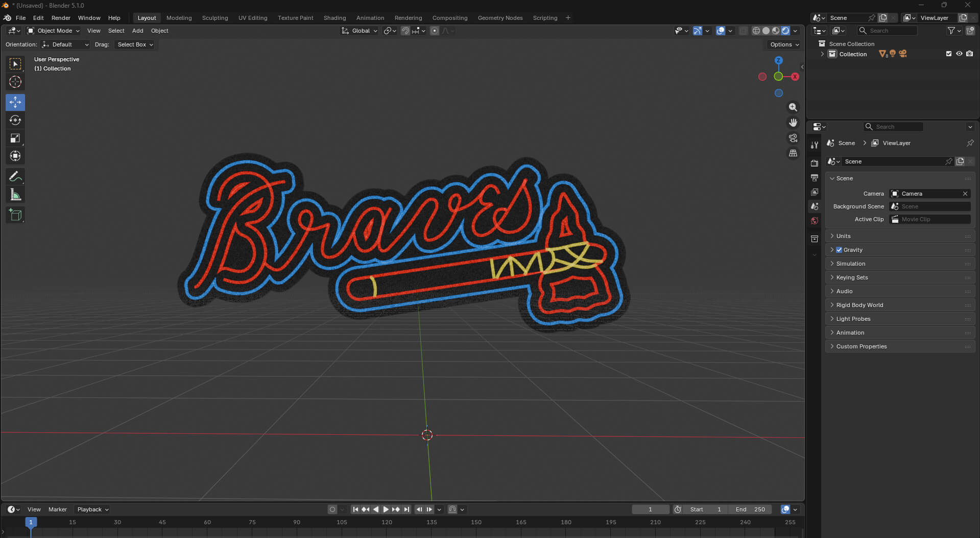Open the Render menu
This screenshot has width=980, height=538.
[61, 18]
